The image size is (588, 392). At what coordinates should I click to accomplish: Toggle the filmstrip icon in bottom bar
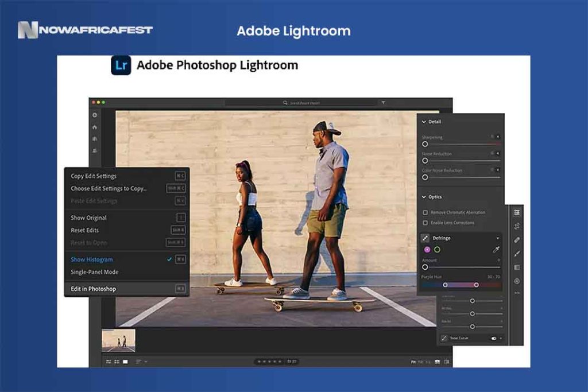pos(437,362)
